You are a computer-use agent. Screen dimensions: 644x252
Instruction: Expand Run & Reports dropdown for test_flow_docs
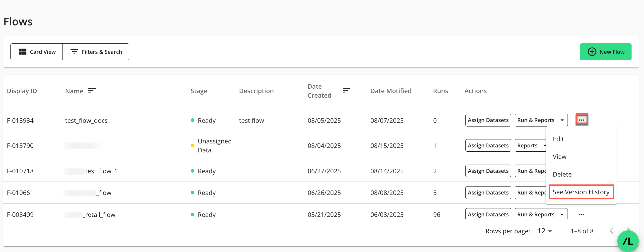pos(562,120)
